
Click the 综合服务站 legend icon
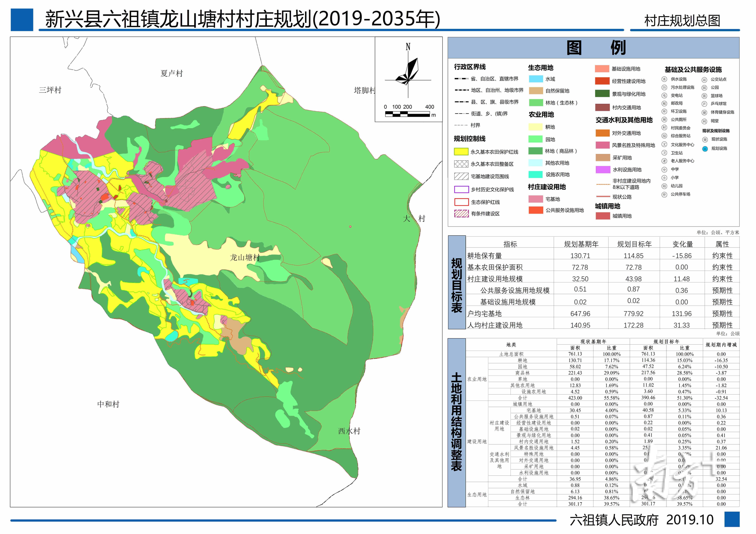click(x=664, y=136)
